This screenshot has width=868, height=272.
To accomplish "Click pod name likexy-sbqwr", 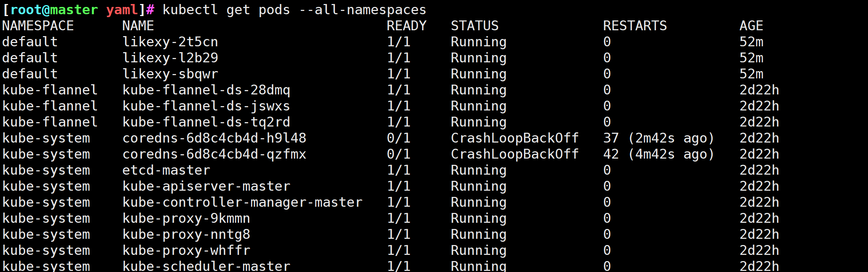I will [170, 74].
